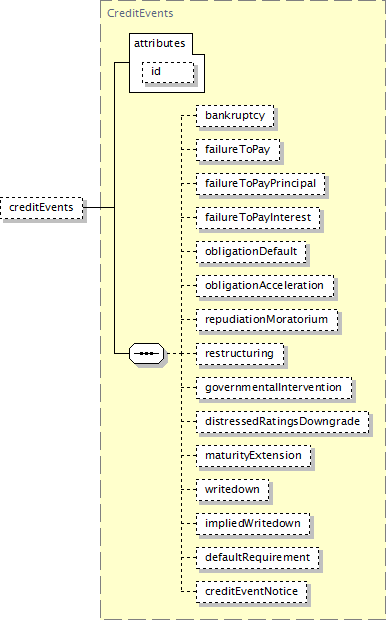
Task: Click the restructuring element node
Action: 240,354
